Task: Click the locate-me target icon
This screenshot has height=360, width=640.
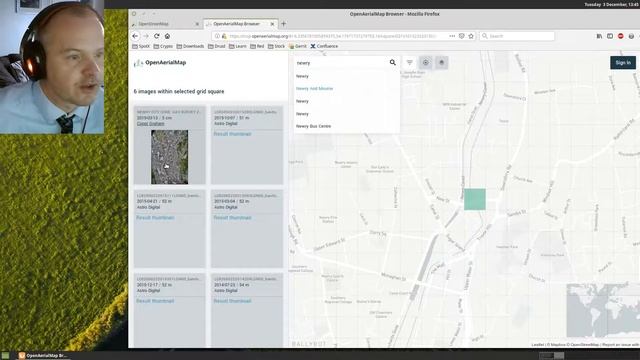Action: click(x=426, y=62)
